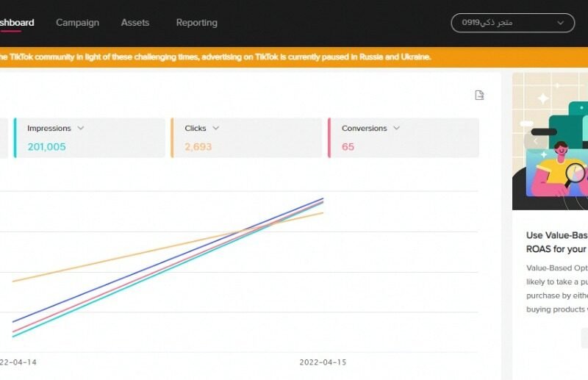
Task: Click the 65 conversions value
Action: (x=348, y=147)
